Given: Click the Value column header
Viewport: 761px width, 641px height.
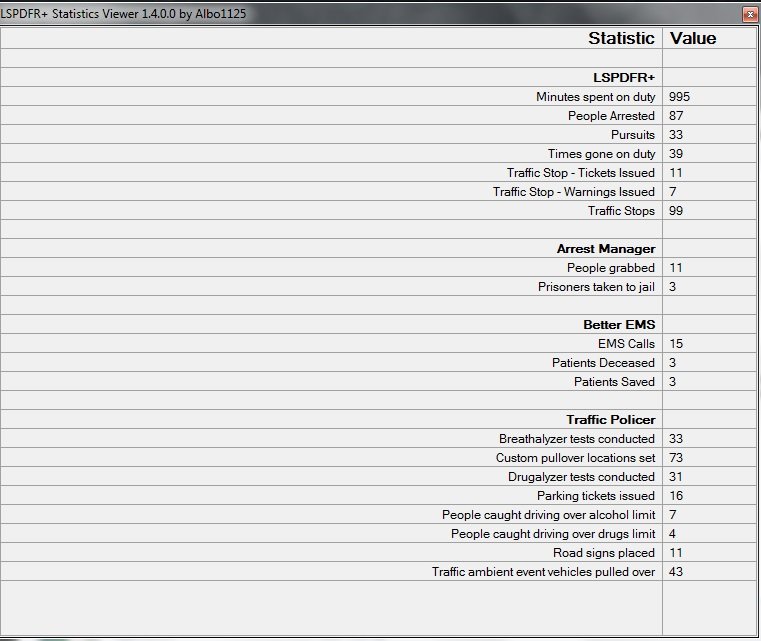Looking at the screenshot, I should click(x=693, y=38).
